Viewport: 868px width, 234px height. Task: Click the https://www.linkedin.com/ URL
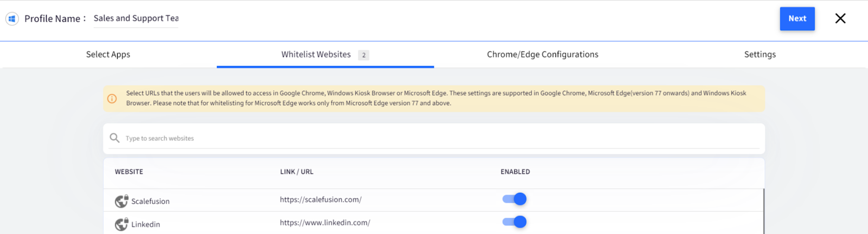pos(325,223)
